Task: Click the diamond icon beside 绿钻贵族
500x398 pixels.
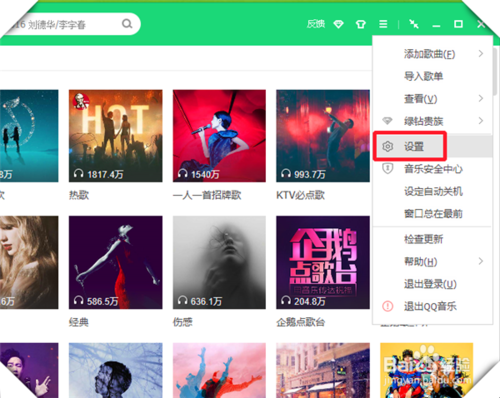Action: click(x=387, y=120)
